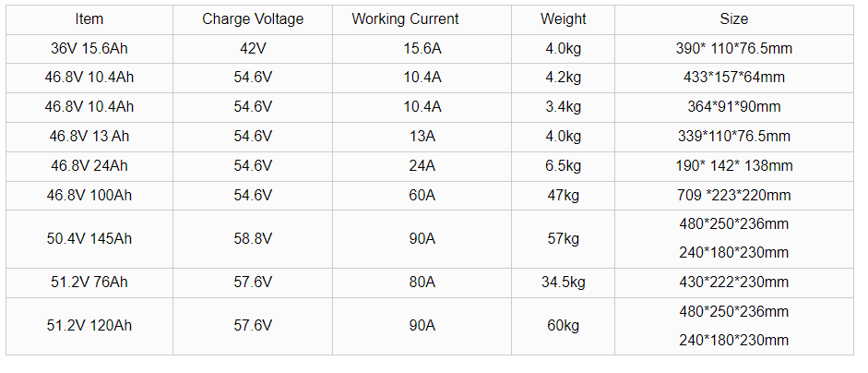Click the 433*157*64mm size cell

[733, 78]
